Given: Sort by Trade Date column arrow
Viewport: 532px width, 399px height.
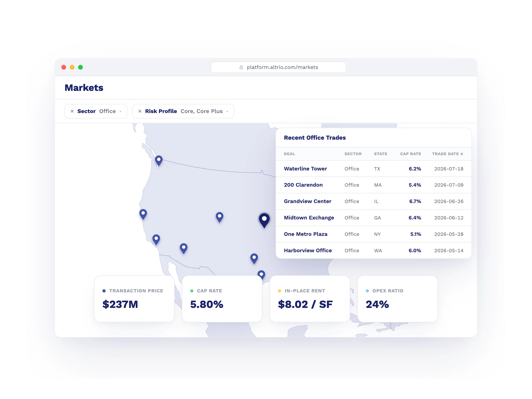Looking at the screenshot, I should (x=462, y=154).
